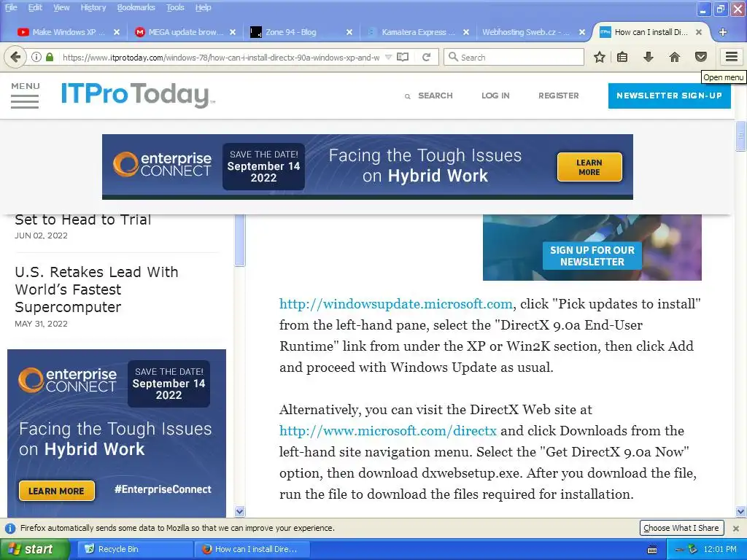The height and width of the screenshot is (560, 747).
Task: Click site SEARCH link in header
Action: [x=429, y=96]
